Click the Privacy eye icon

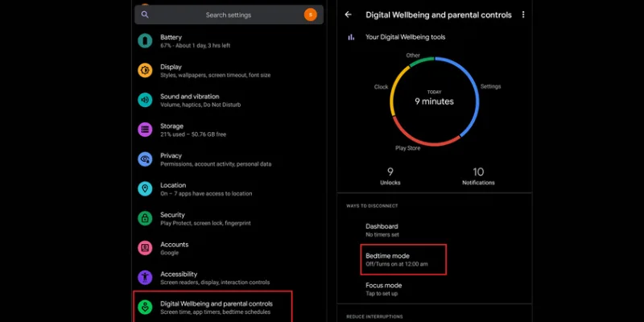pyautogui.click(x=145, y=159)
